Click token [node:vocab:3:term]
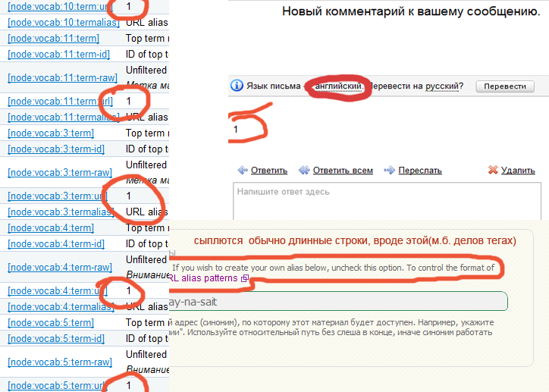This screenshot has height=392, width=549. (x=51, y=133)
